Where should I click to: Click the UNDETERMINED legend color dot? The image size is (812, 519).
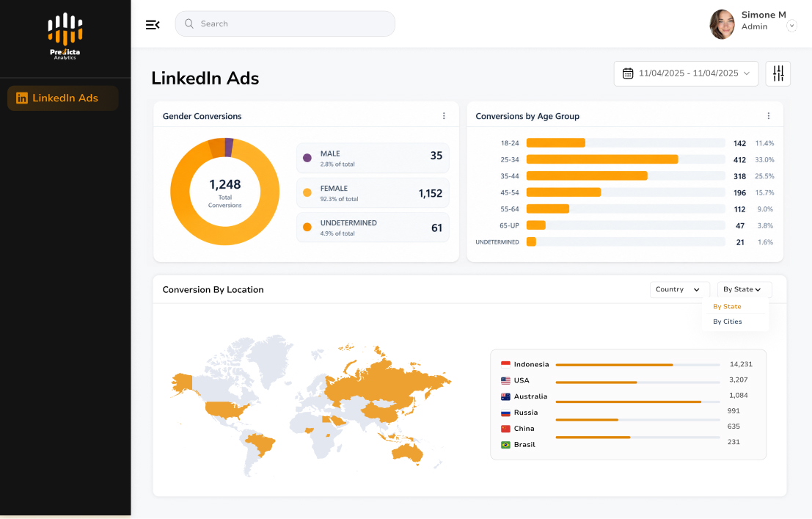[307, 227]
